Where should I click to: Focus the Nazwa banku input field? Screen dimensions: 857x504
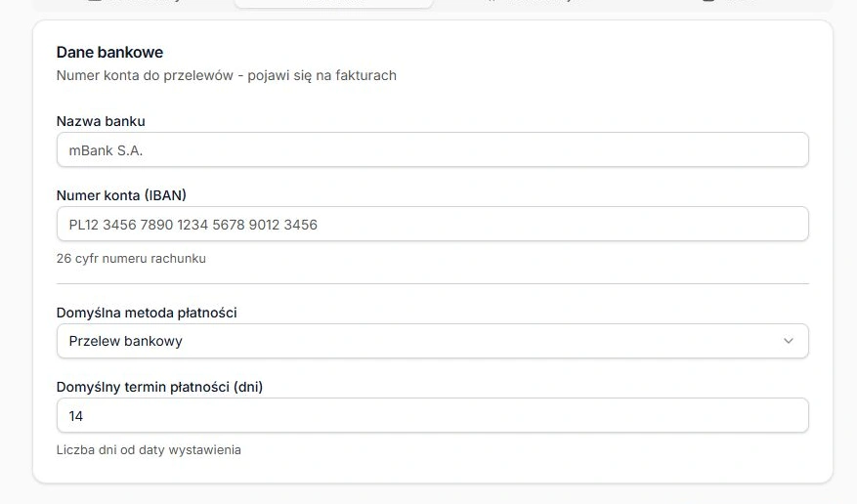tap(432, 149)
